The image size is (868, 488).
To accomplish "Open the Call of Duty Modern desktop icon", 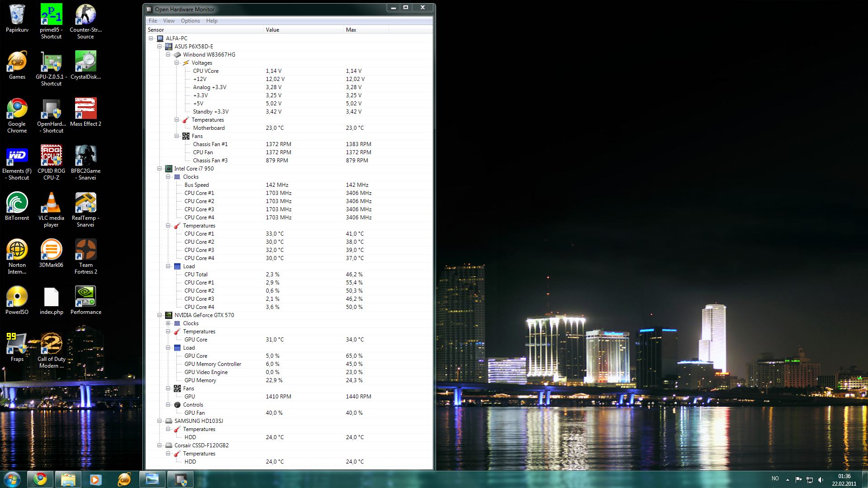I will point(51,351).
